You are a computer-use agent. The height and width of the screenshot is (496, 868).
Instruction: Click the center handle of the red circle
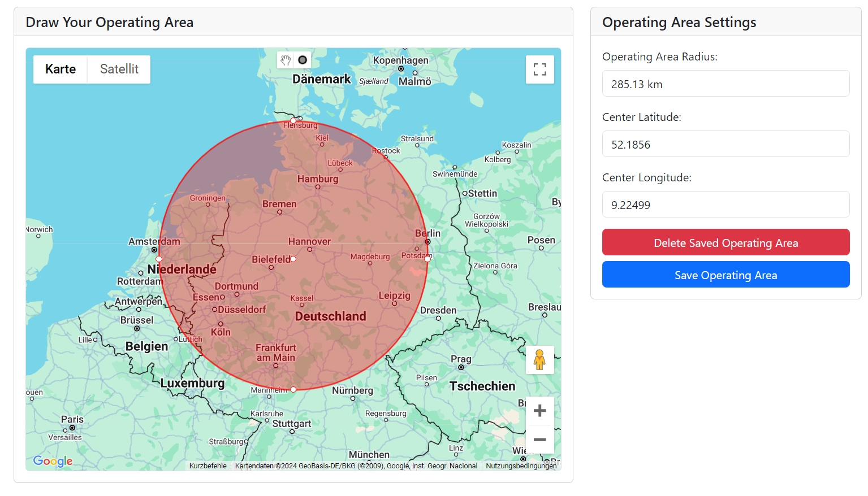pyautogui.click(x=293, y=259)
